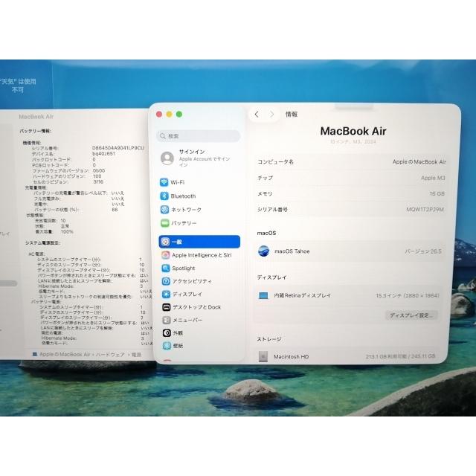Go back with the left chevron
Viewport: 476px width, 476px height.
pyautogui.click(x=257, y=115)
